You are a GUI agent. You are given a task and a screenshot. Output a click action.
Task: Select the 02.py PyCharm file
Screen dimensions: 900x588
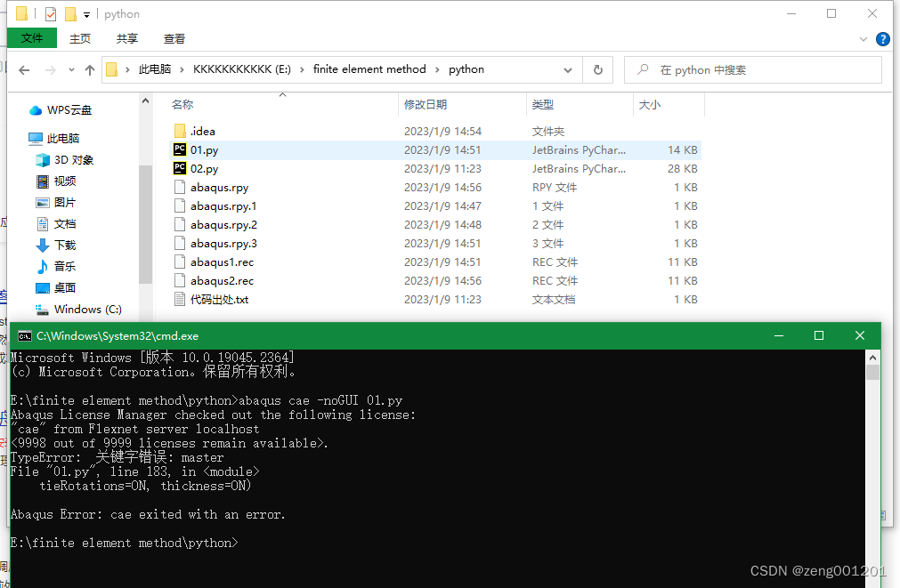pos(205,169)
